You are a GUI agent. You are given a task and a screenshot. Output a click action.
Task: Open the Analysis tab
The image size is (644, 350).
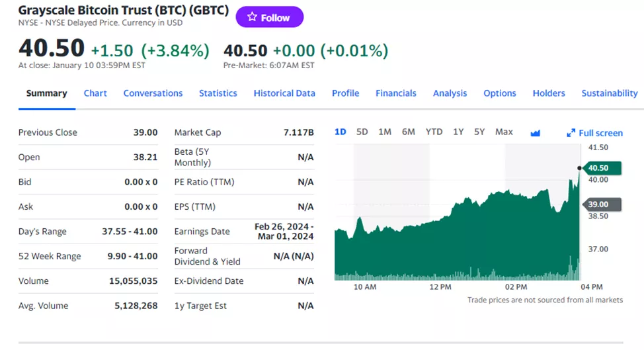coord(450,93)
